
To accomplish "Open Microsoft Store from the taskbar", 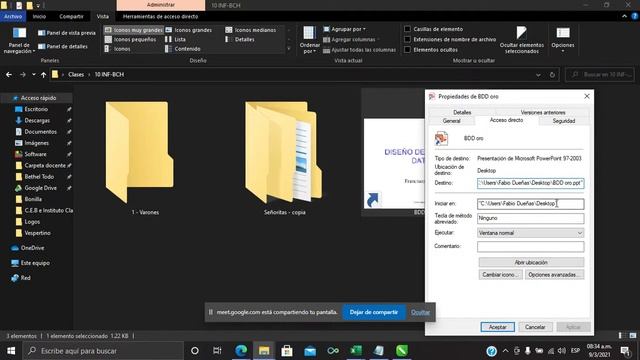I will point(287,351).
